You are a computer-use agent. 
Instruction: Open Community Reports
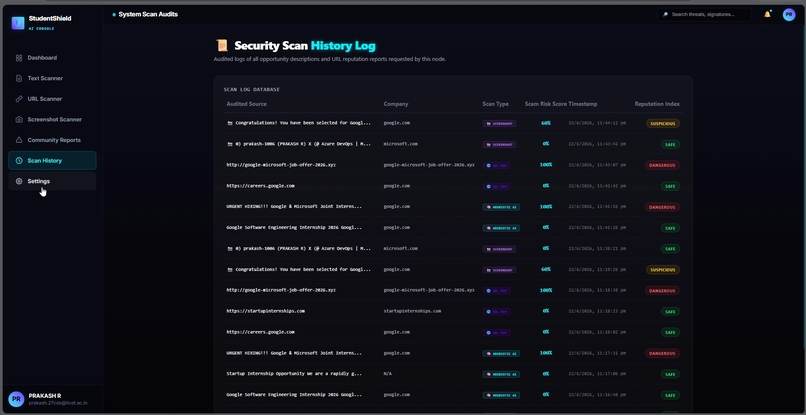(52, 140)
